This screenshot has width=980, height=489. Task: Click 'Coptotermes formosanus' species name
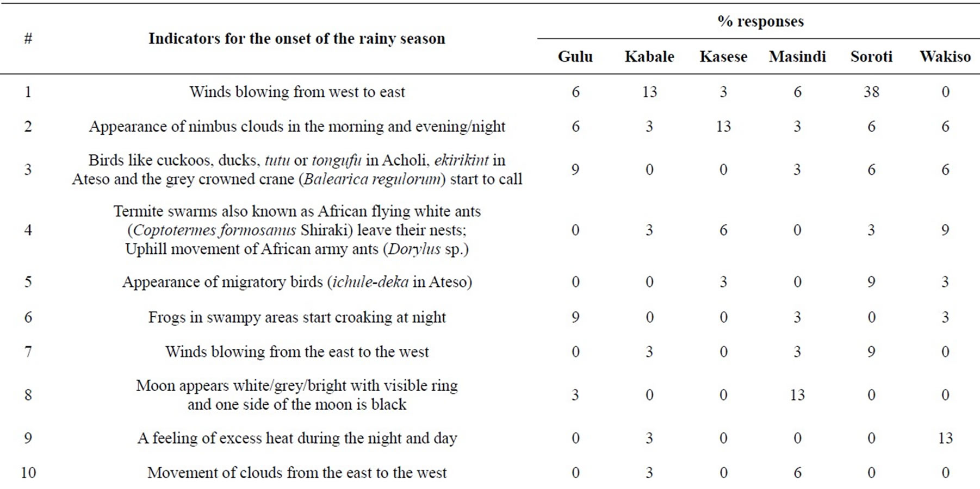[214, 230]
